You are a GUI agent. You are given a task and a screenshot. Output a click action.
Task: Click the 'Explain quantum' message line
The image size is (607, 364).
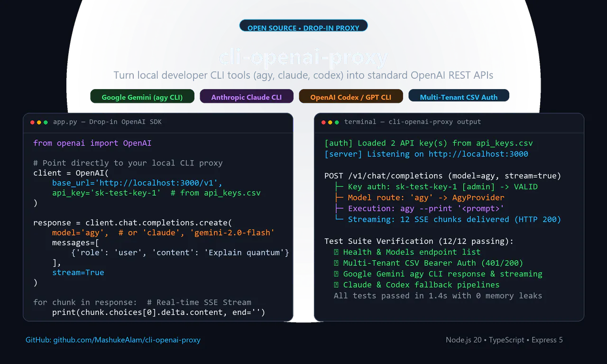[x=180, y=253]
